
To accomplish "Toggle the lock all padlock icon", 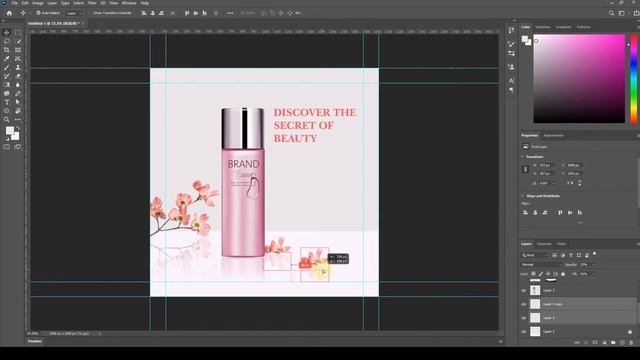I will [563, 274].
